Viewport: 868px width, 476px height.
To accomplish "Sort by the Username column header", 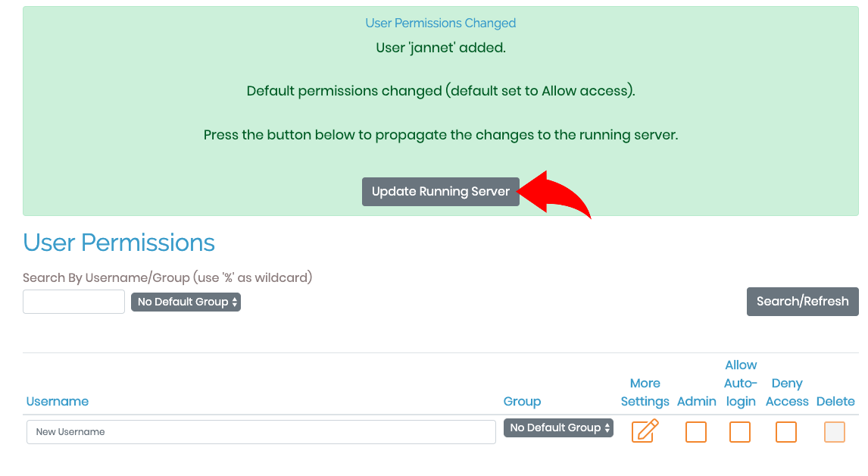I will (57, 401).
